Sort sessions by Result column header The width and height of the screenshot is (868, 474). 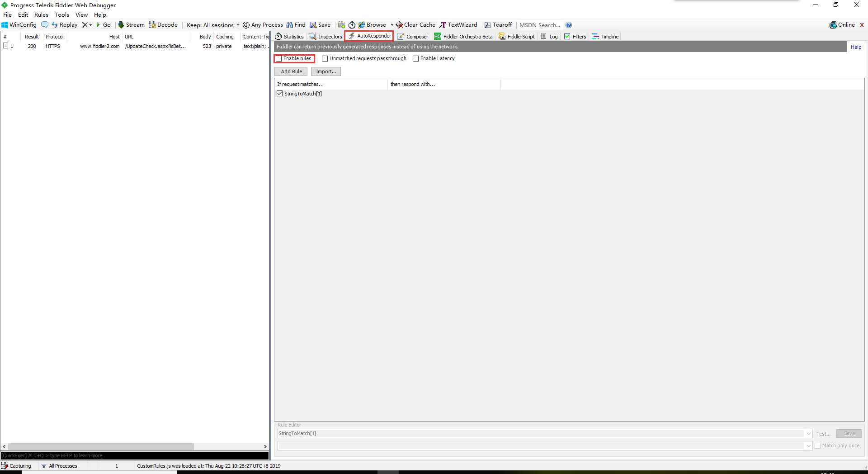[32, 37]
